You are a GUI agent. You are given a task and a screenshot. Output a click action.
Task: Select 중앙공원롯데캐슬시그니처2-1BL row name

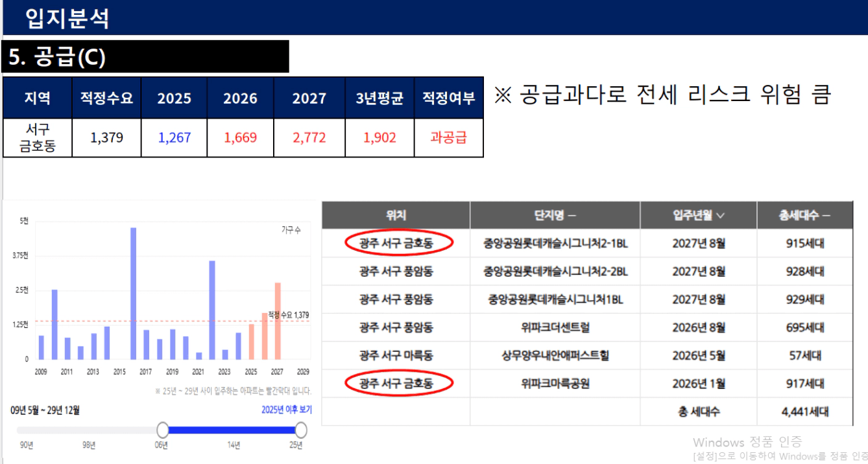pyautogui.click(x=555, y=244)
